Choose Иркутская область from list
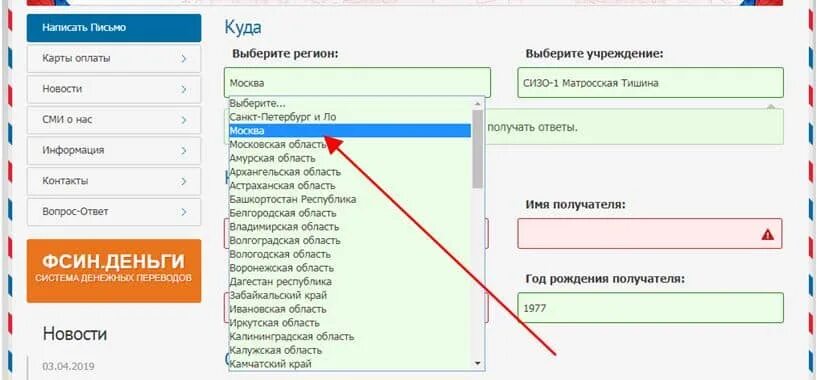Image resolution: width=817 pixels, height=380 pixels. (350, 323)
